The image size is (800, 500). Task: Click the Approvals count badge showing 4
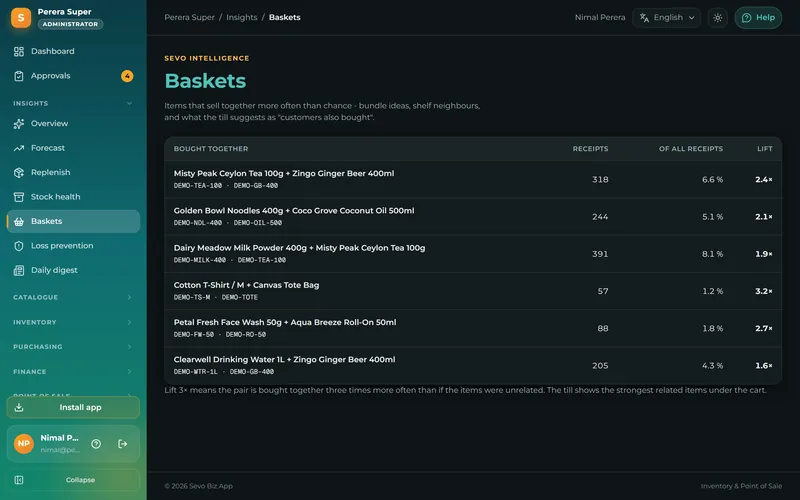click(x=127, y=76)
